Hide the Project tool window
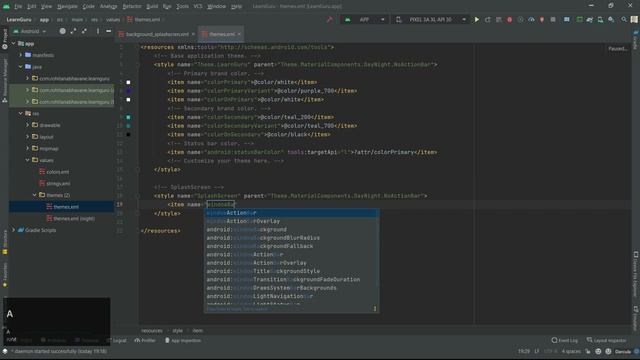 coord(108,31)
